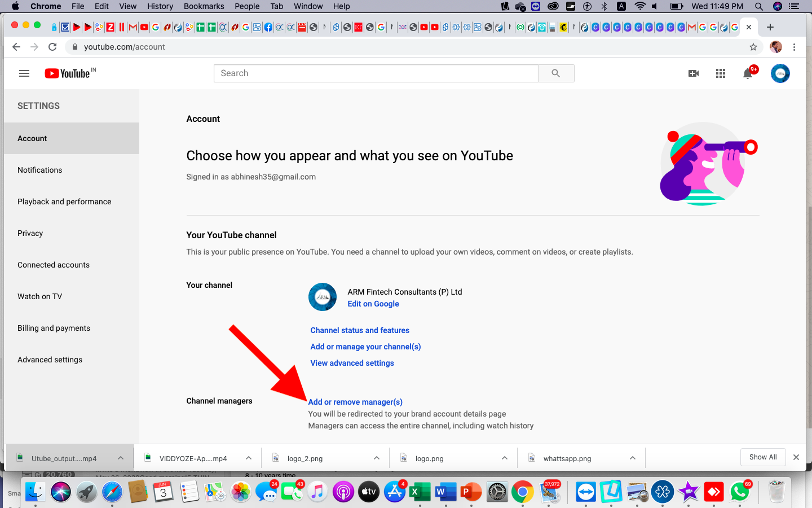Open WhatsApp from the Dock
812x508 pixels.
[740, 492]
